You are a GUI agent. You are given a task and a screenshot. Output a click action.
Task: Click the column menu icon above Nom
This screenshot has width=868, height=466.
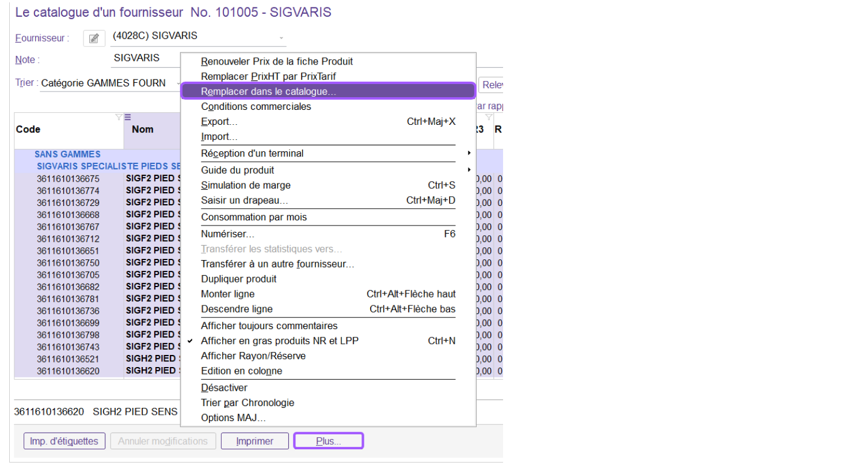click(x=128, y=117)
